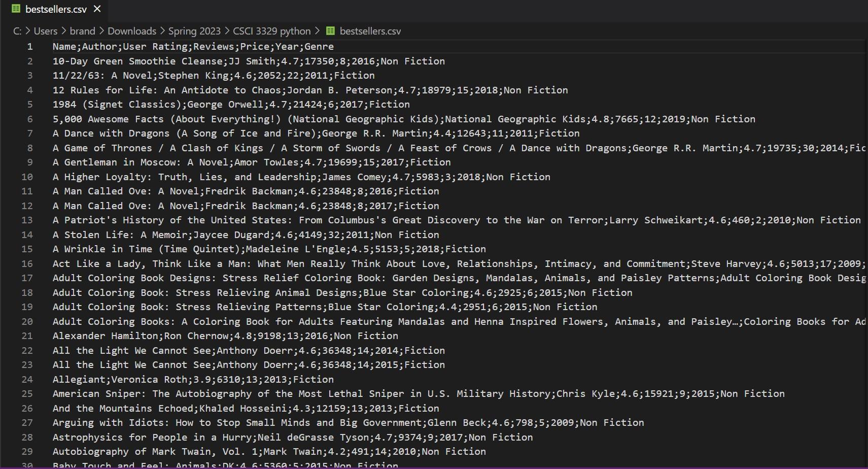Select the "Spring 2023" breadcrumb item
The width and height of the screenshot is (868, 469).
tap(194, 31)
